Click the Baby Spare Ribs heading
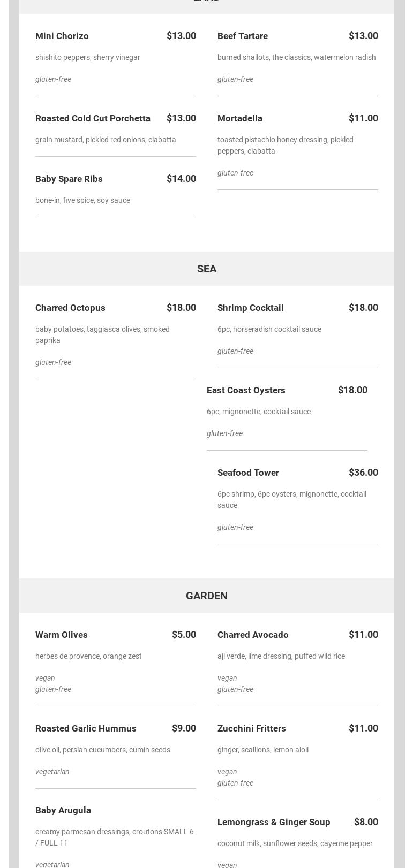This screenshot has width=413, height=868. click(x=69, y=179)
